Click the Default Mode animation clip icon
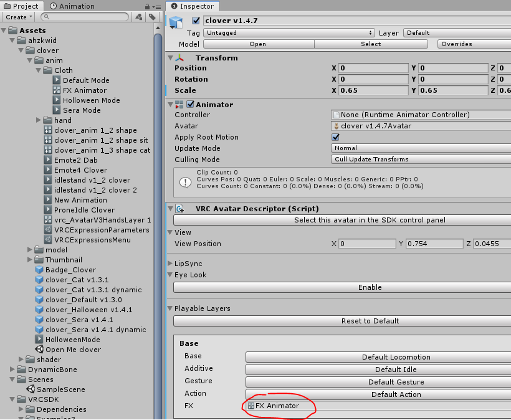This screenshot has height=420, width=511. point(57,80)
